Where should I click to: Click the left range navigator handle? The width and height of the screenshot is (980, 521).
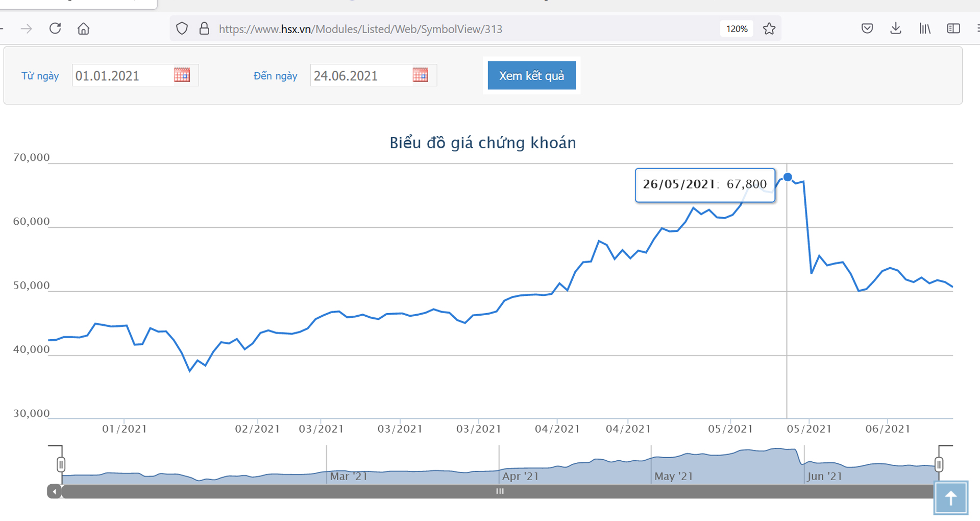(x=61, y=464)
